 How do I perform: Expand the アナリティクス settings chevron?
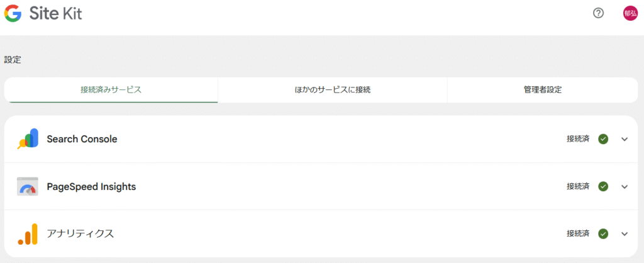625,234
